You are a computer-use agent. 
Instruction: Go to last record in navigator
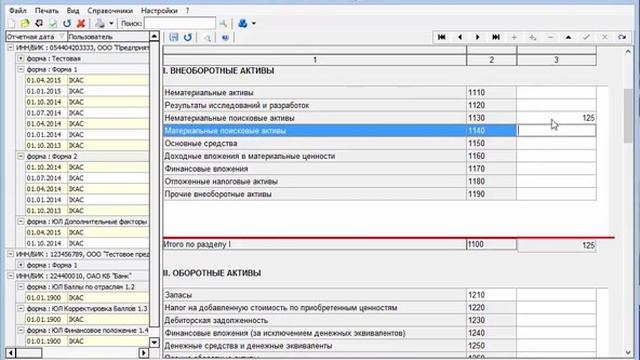coord(496,37)
